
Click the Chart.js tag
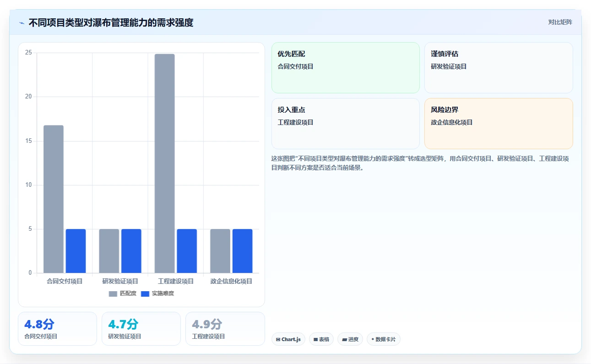click(288, 339)
